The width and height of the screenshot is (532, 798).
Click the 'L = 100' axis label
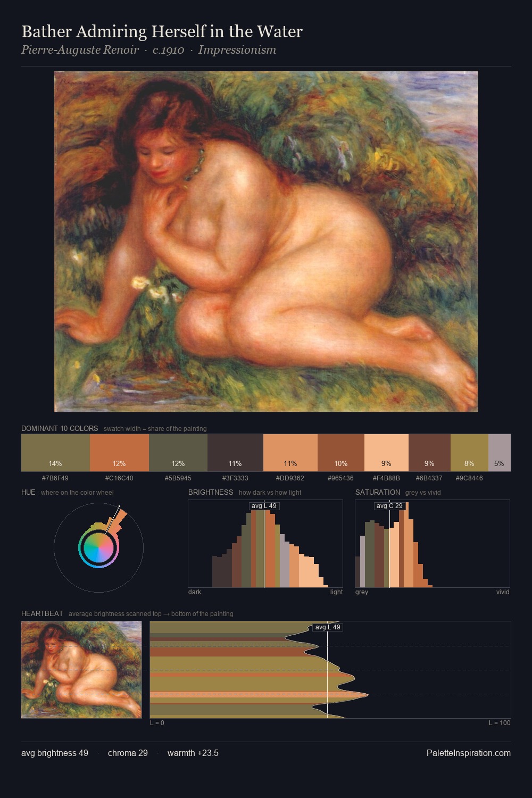coord(500,723)
